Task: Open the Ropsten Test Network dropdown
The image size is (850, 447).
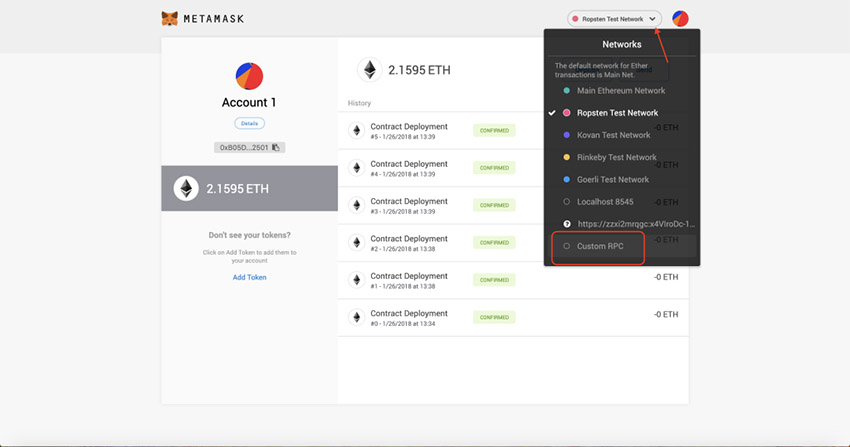Action: [x=614, y=18]
